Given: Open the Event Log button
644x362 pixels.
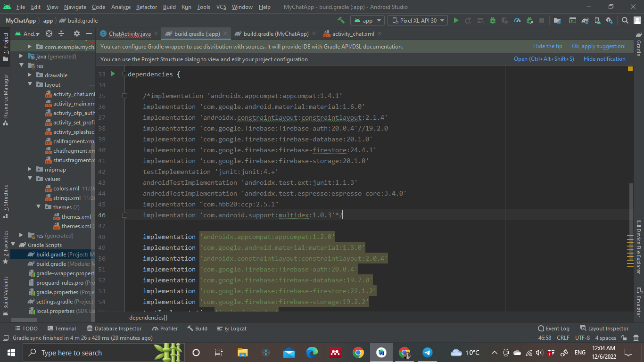Looking at the screenshot, I should [553, 329].
